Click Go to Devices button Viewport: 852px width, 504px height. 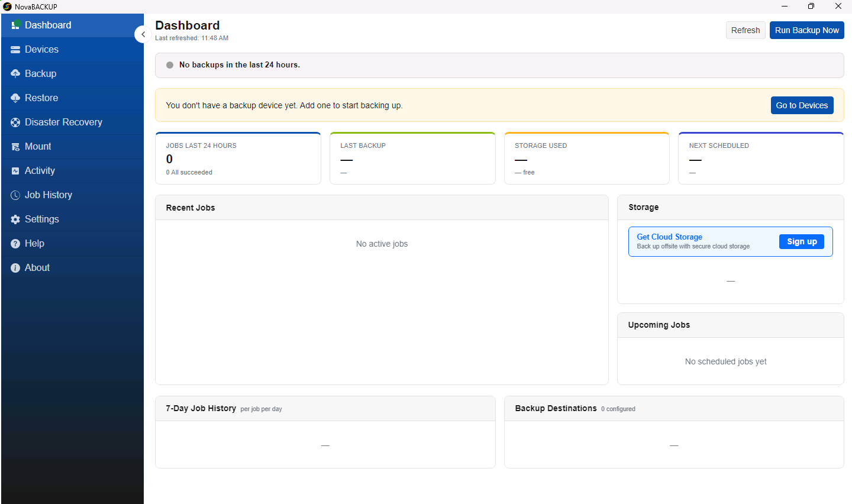coord(802,105)
